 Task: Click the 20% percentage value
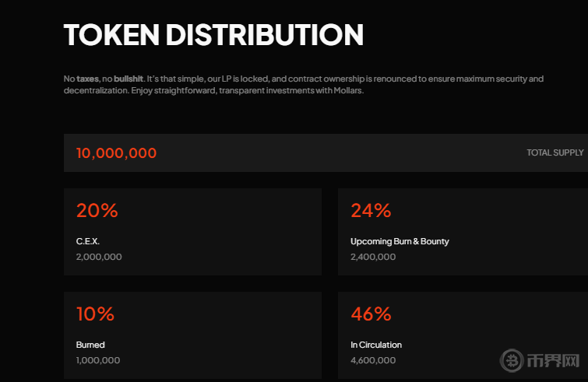(x=97, y=210)
